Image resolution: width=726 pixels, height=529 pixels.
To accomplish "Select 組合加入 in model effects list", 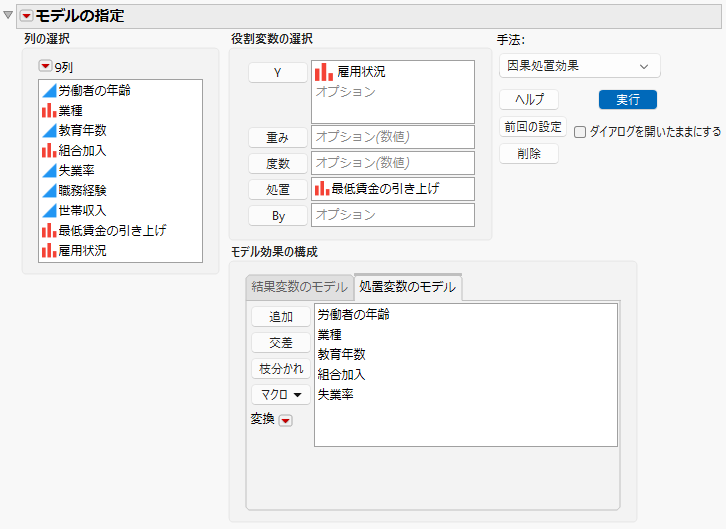I will (342, 374).
